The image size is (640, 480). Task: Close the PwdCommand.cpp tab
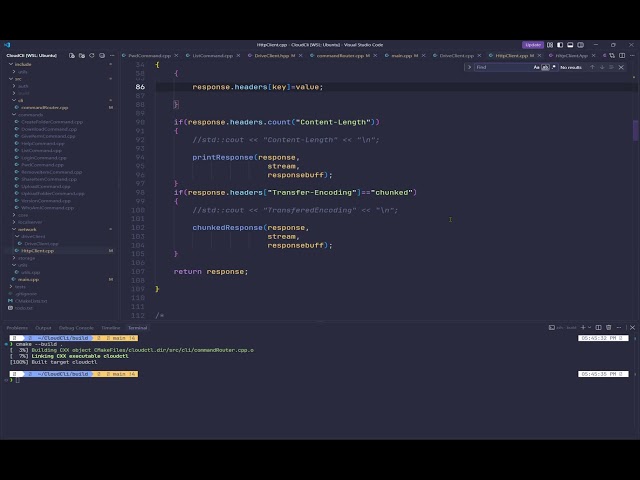pyautogui.click(x=176, y=56)
